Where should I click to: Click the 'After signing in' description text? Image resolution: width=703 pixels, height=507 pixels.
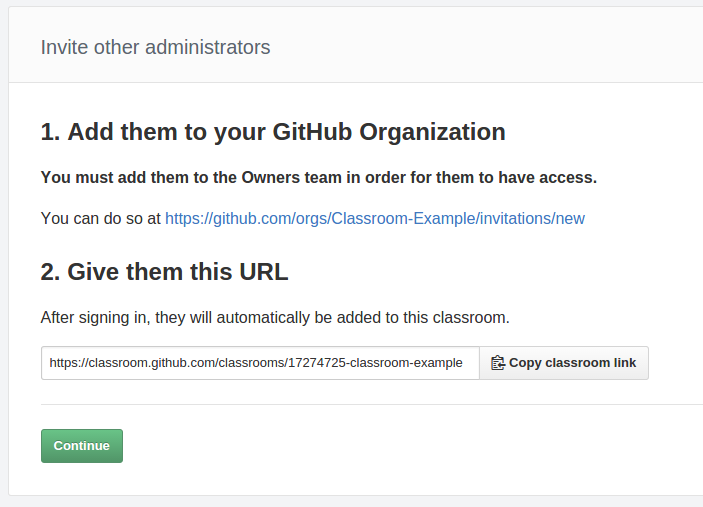point(275,318)
